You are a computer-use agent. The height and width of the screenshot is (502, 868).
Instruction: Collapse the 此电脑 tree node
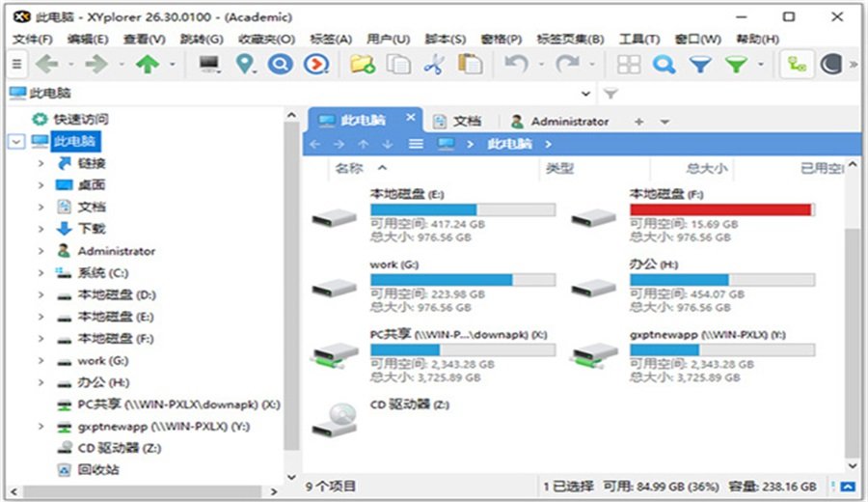coord(16,141)
